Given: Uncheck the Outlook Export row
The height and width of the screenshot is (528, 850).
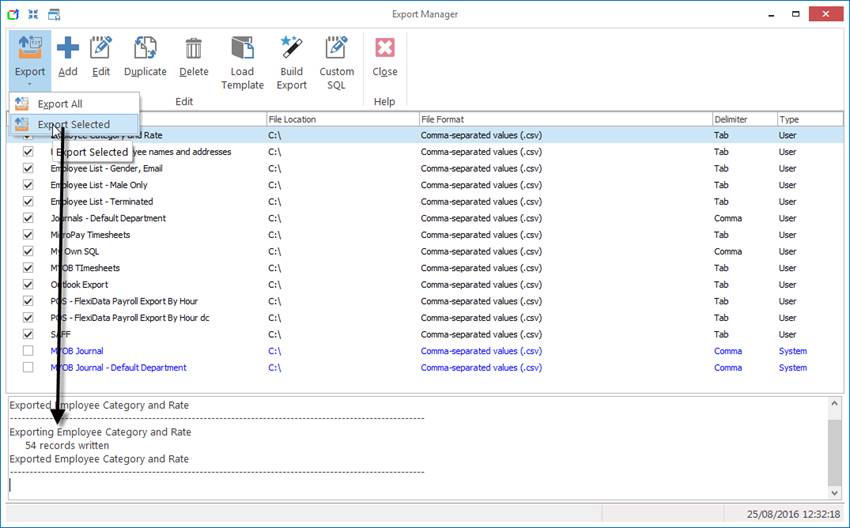Looking at the screenshot, I should coord(28,284).
